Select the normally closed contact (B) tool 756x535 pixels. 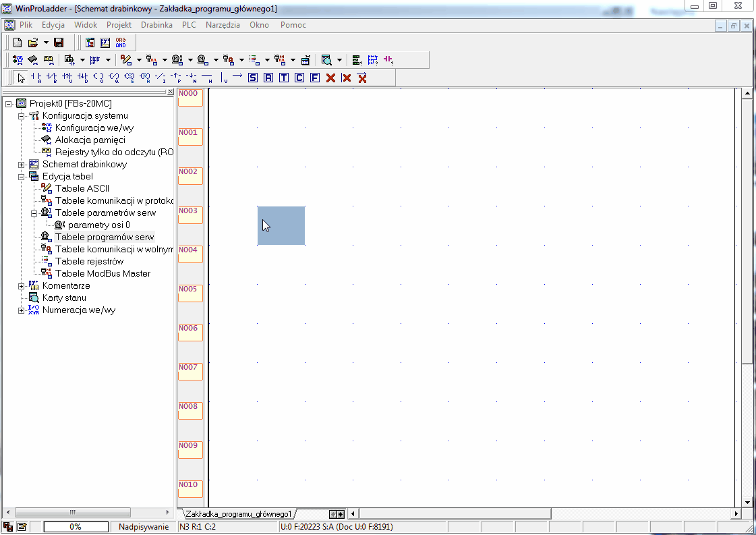click(51, 78)
